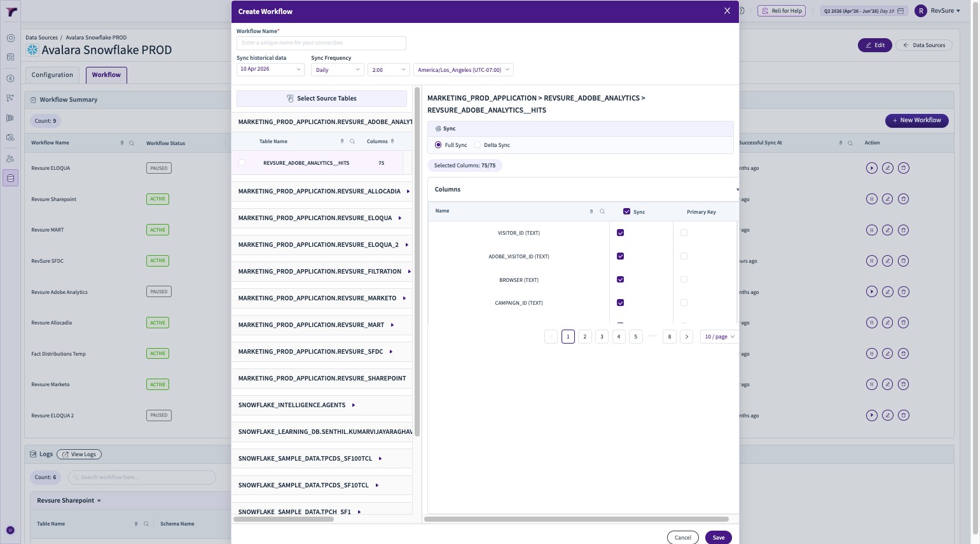
Task: Open the calendar-grid sidebar icon
Action: 10,57
